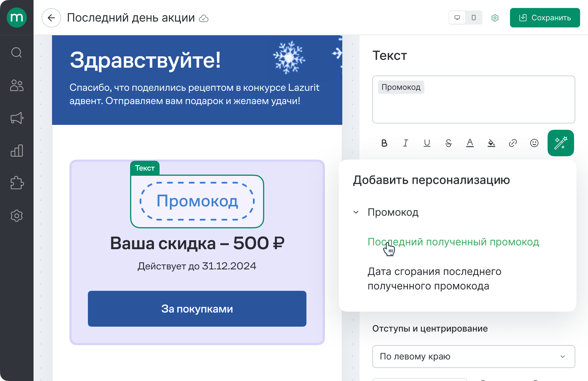Apply italic formatting to text
This screenshot has height=381, width=588.
(x=406, y=143)
